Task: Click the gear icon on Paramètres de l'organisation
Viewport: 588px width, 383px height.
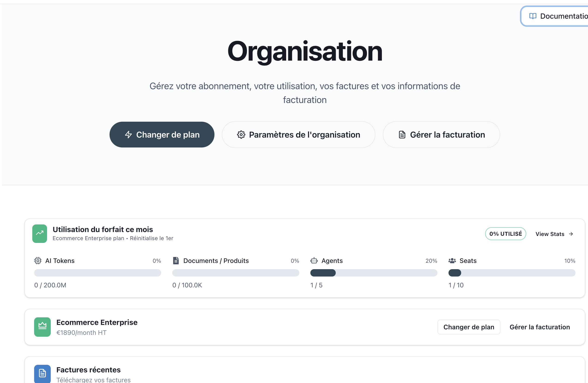Action: [241, 135]
